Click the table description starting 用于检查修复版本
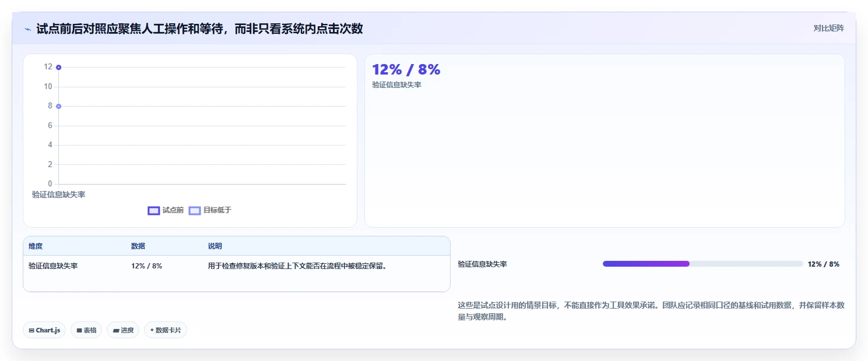 [297, 266]
